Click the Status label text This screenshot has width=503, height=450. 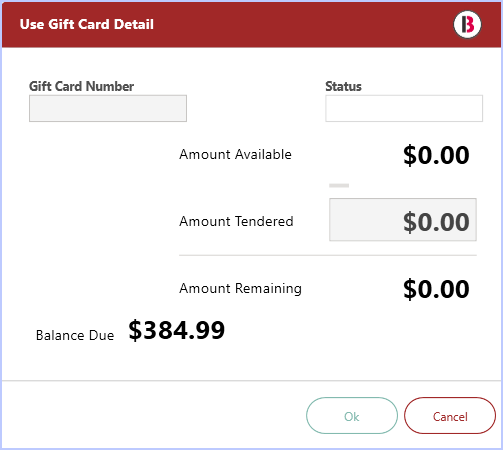(x=343, y=86)
